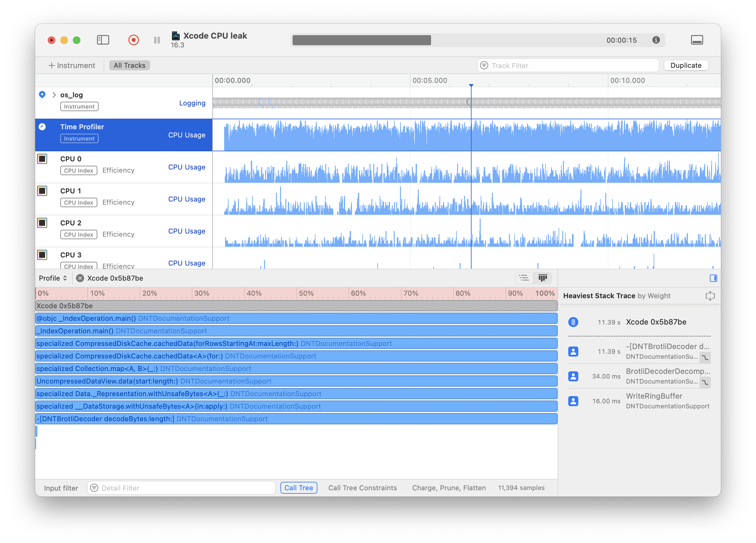Open the trace info icon

(x=656, y=40)
